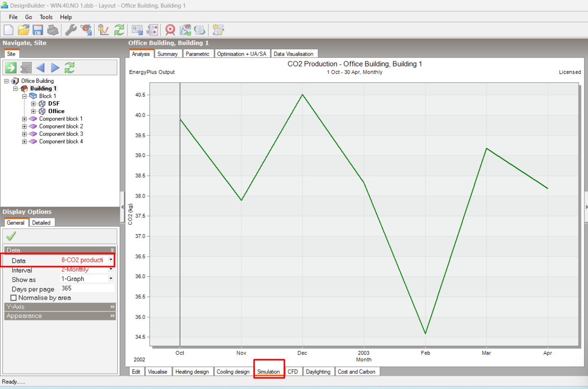
Task: Open the Optimisation + UA/SA tab
Action: point(242,54)
